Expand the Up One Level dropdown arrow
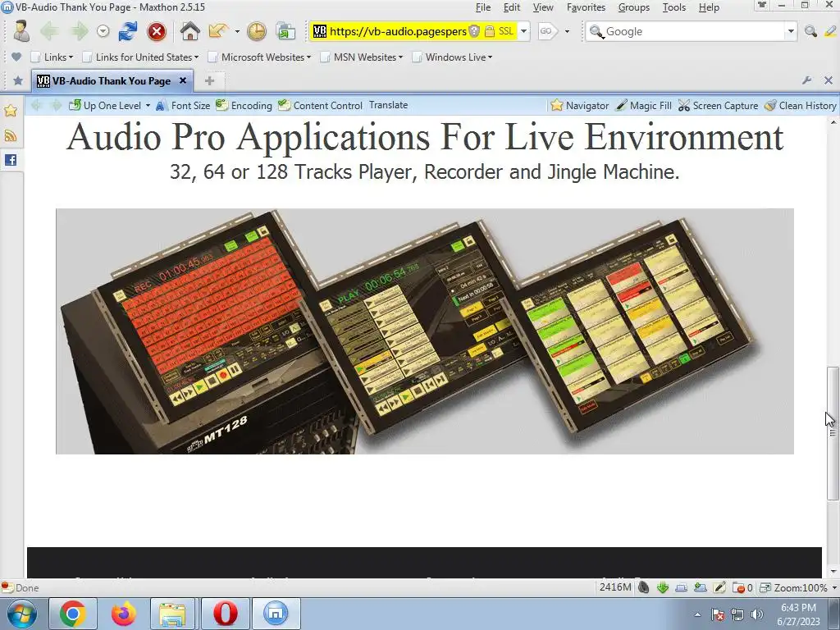The width and height of the screenshot is (840, 630). [x=148, y=106]
